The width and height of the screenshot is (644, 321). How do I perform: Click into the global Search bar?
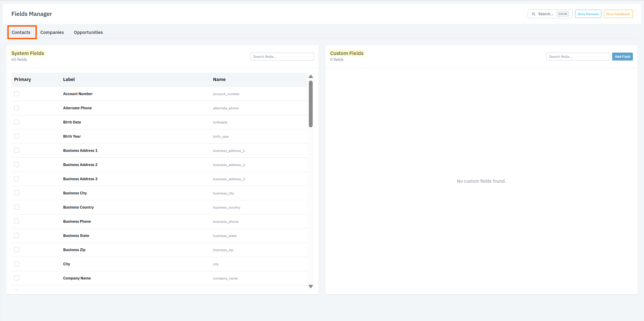(547, 14)
